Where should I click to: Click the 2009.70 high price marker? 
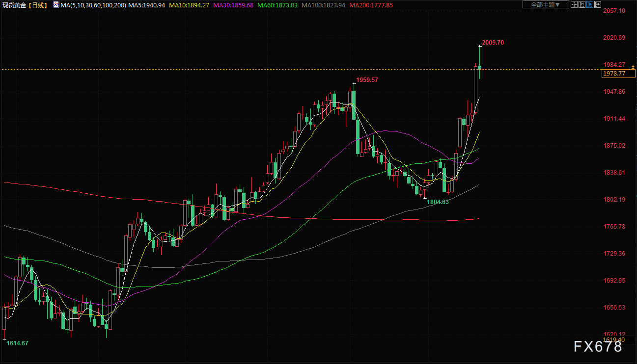click(493, 43)
